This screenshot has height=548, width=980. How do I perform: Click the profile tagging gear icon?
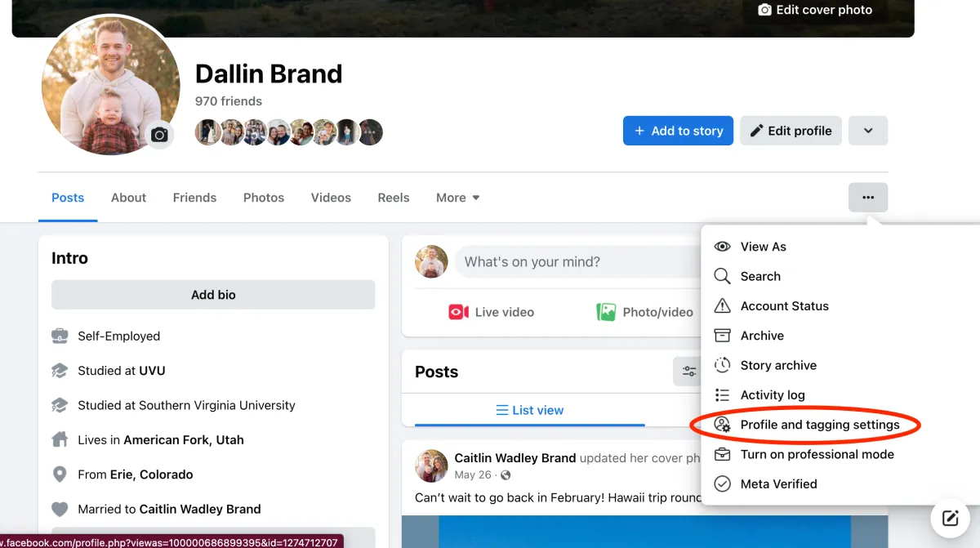722,425
